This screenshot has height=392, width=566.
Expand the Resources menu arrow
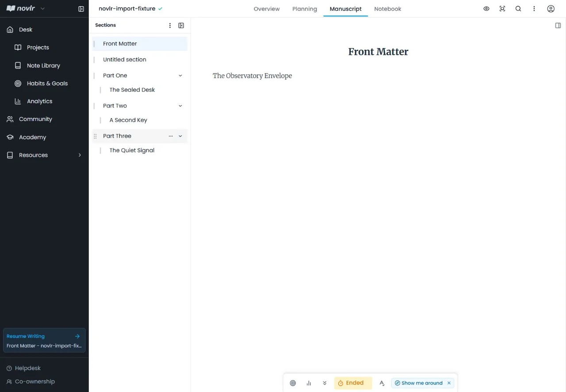[80, 155]
